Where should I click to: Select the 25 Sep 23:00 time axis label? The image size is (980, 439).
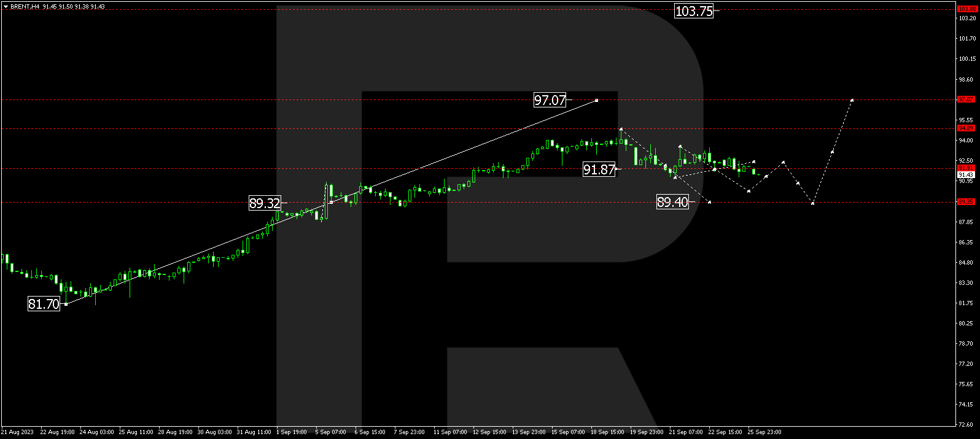coord(764,432)
